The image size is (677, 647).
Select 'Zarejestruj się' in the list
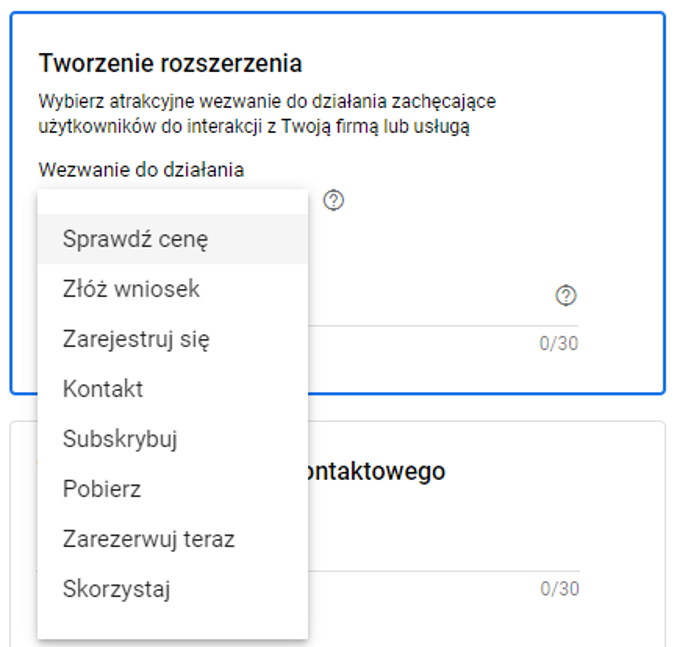[x=136, y=339]
